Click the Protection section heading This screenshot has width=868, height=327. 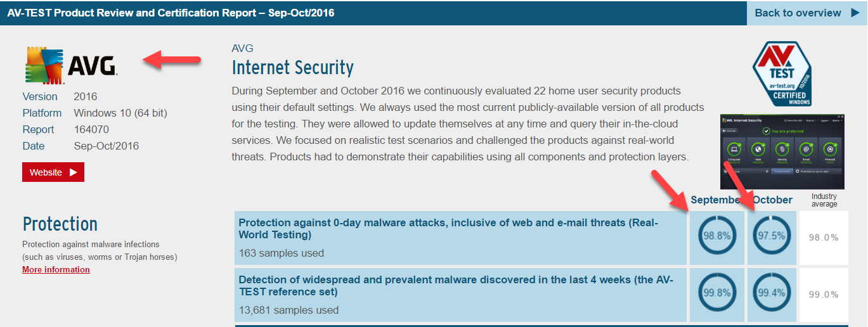point(60,224)
